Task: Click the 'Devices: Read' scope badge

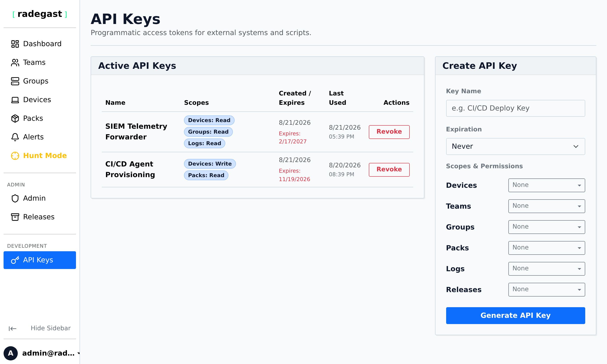Action: pos(209,120)
